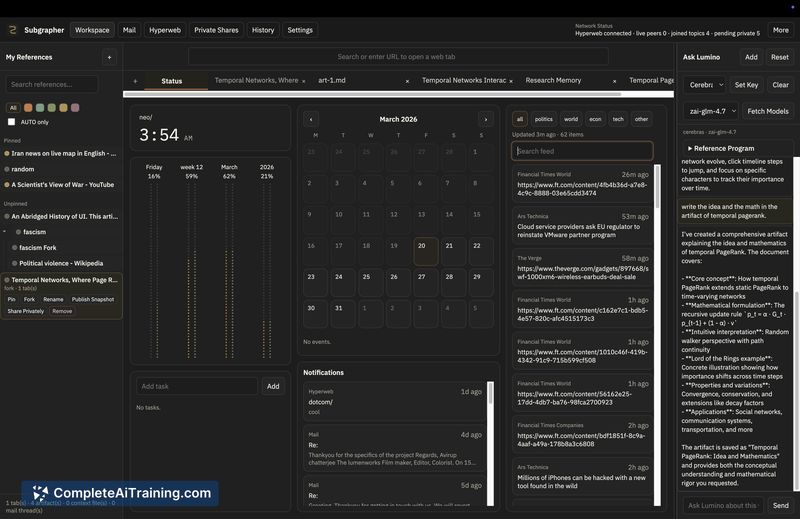Open Settings
Screen dimensions: 800x519
300,30
